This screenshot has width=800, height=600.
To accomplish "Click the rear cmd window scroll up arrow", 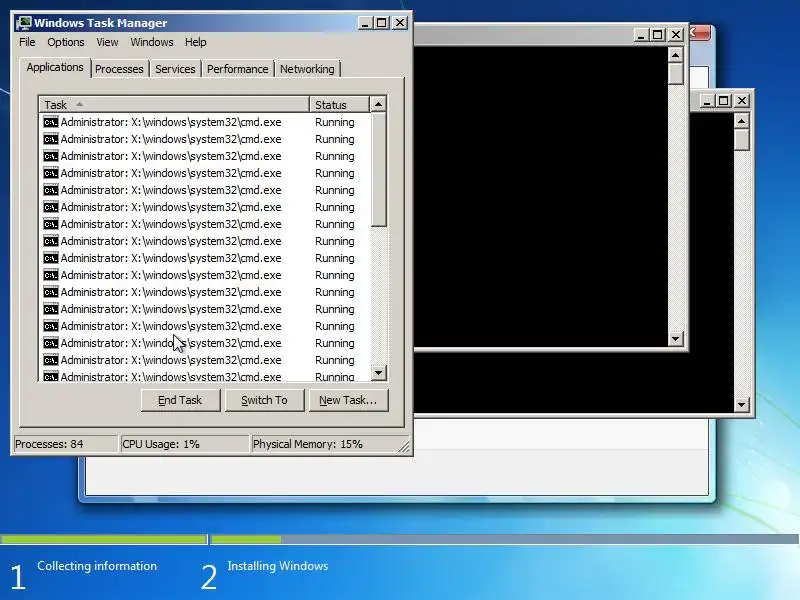I will (741, 121).
